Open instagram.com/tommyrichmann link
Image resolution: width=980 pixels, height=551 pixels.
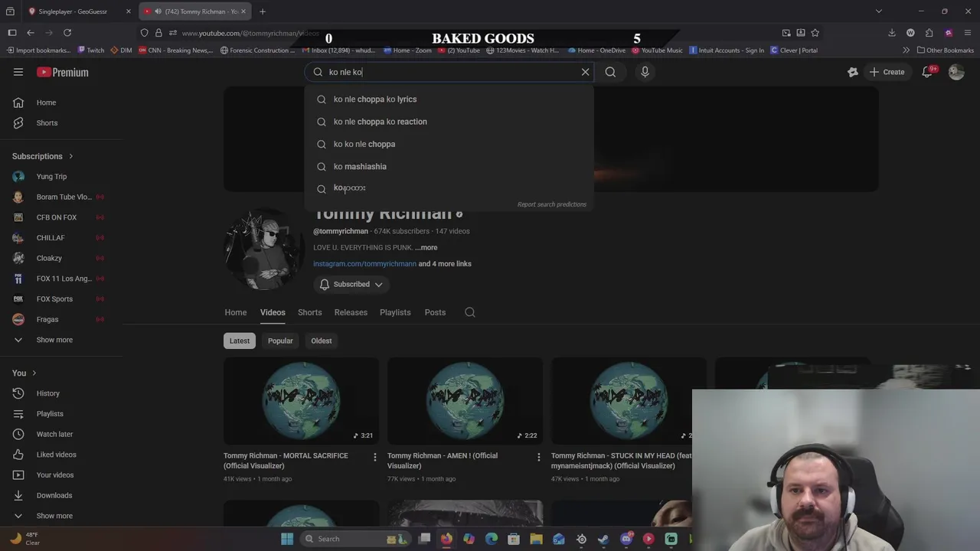click(364, 263)
